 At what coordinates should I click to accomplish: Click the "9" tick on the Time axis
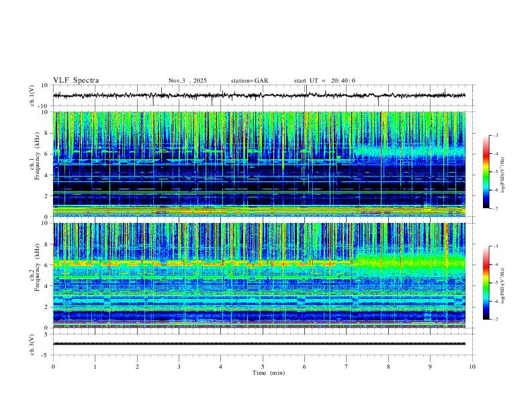[x=430, y=367]
